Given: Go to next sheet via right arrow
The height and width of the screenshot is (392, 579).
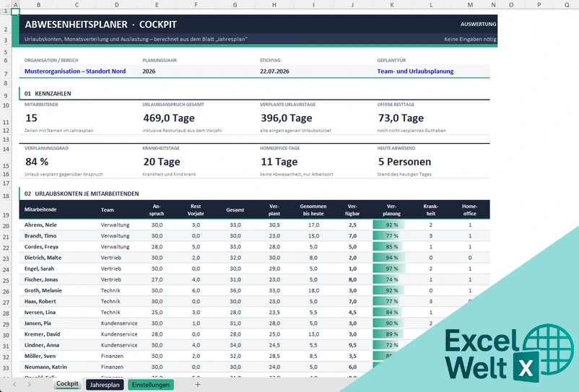Looking at the screenshot, I should pos(29,385).
